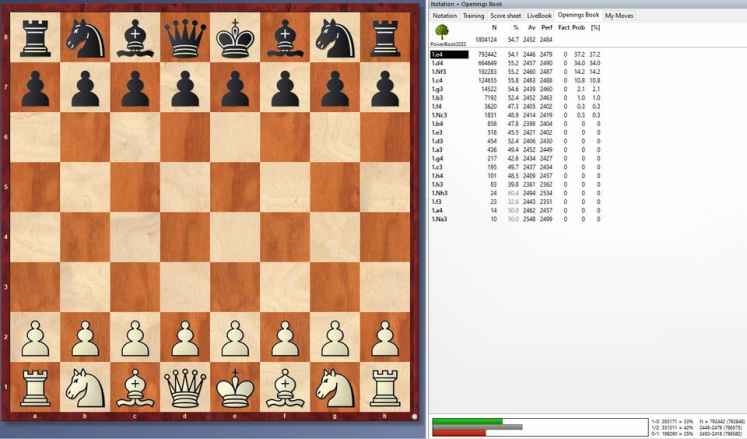747x439 pixels.
Task: Switch to the Notation tab
Action: coord(444,16)
